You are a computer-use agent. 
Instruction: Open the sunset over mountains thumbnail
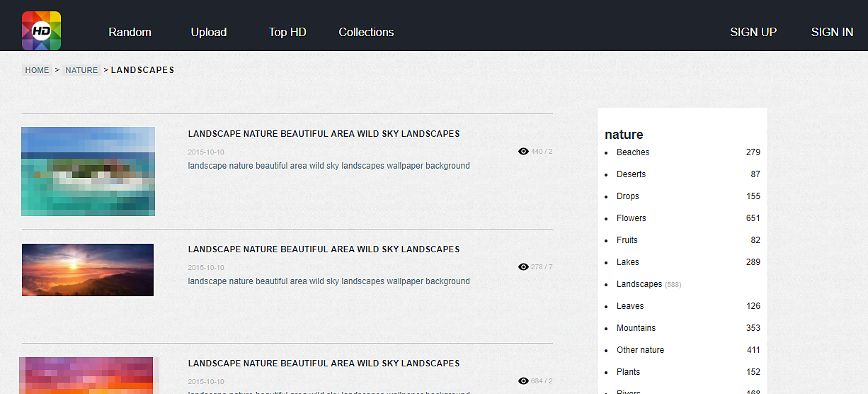(x=88, y=270)
